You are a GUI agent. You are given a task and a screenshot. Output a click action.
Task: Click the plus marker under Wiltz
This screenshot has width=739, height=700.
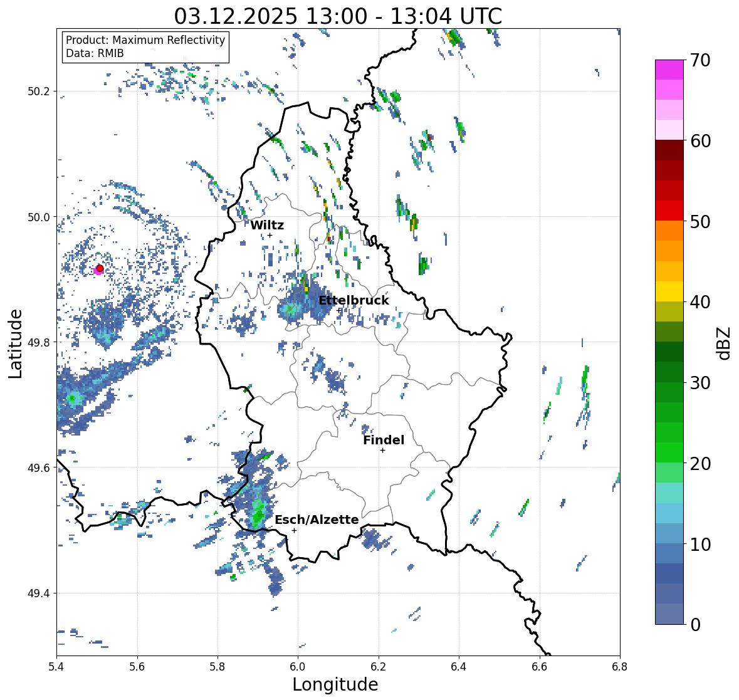(270, 235)
